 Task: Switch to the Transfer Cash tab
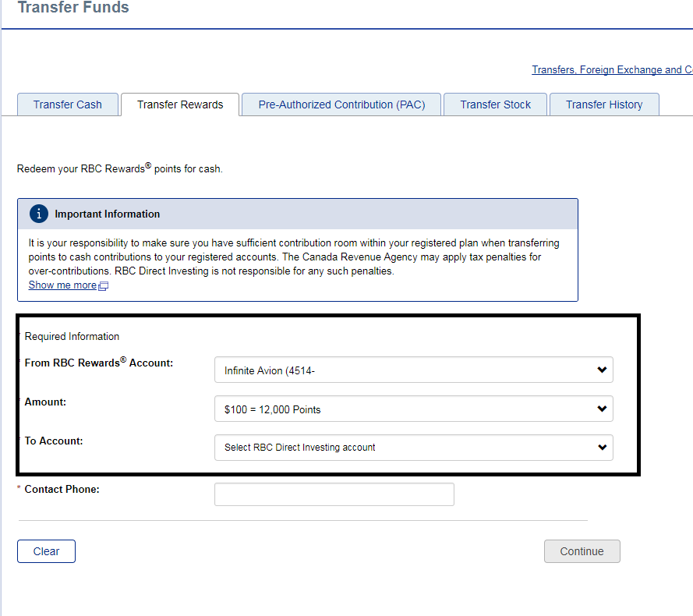[x=68, y=104]
